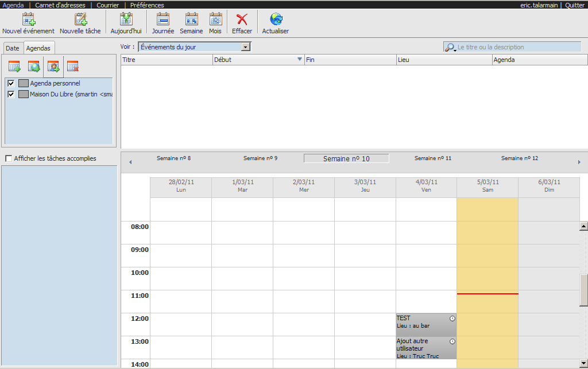Click the Agenda personnel color swatch
Viewport: 588px width, 369px height.
pos(24,83)
